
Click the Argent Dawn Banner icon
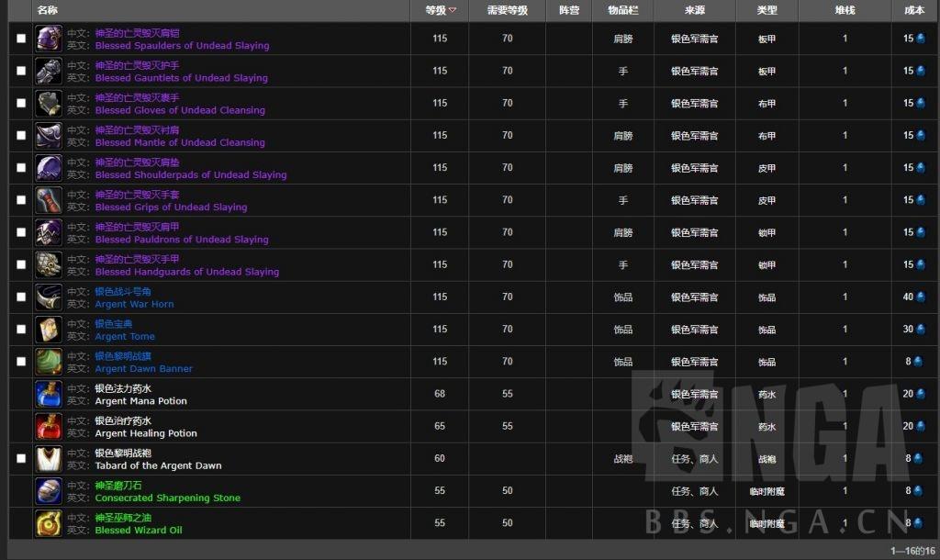point(49,362)
